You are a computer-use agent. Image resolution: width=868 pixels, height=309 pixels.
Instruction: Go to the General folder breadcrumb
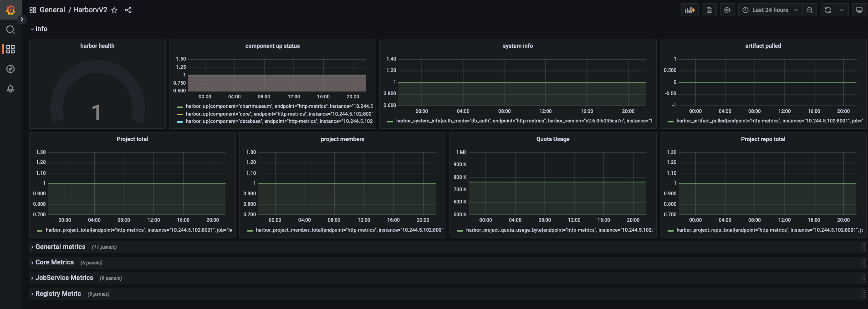52,10
